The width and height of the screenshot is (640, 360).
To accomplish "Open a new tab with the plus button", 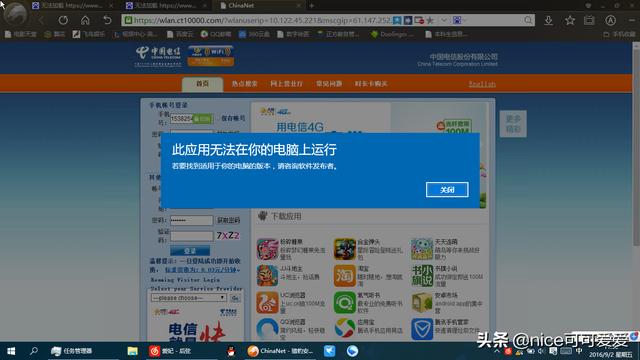I will [312, 6].
